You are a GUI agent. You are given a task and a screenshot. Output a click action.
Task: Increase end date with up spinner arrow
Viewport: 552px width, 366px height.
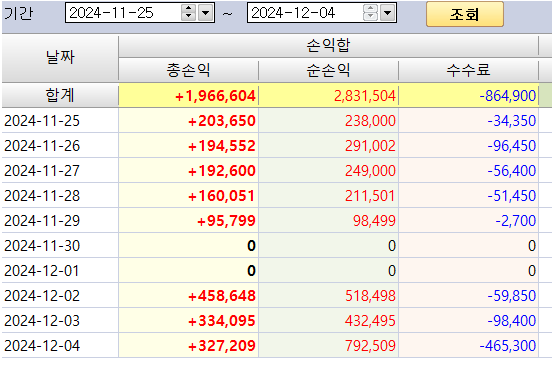[370, 9]
